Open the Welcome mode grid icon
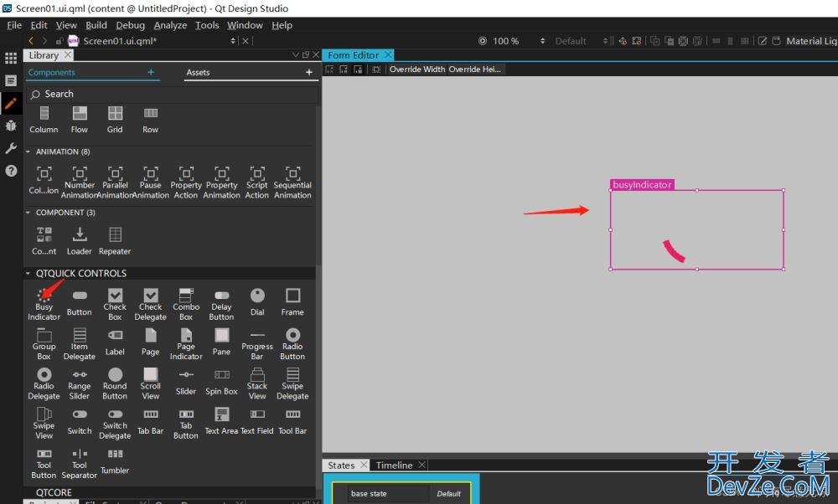 click(11, 59)
